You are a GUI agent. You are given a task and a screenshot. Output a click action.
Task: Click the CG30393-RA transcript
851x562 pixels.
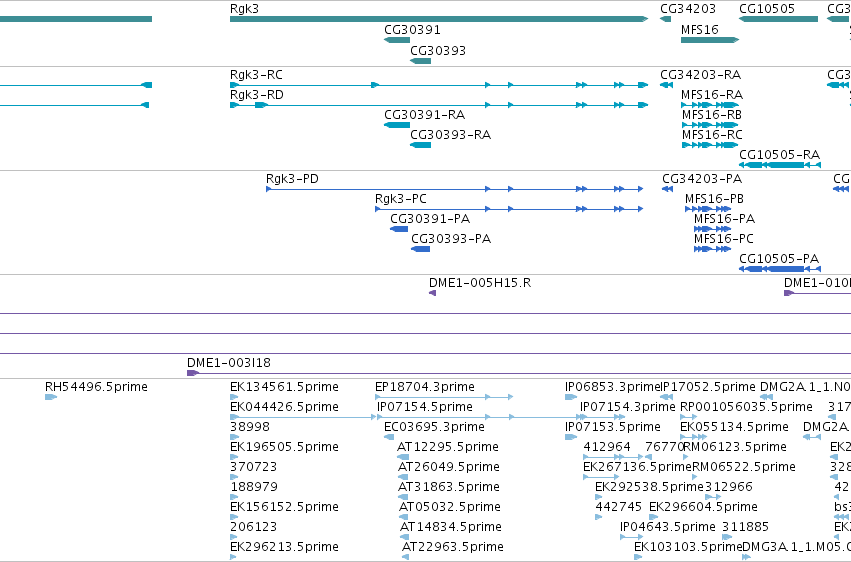click(x=420, y=145)
